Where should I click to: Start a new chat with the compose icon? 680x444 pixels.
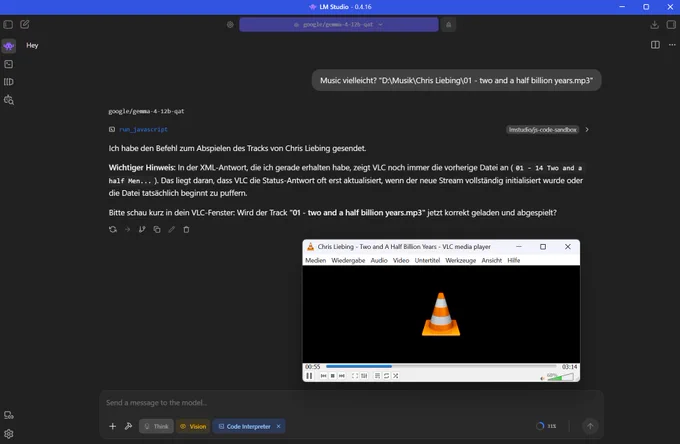(x=25, y=24)
